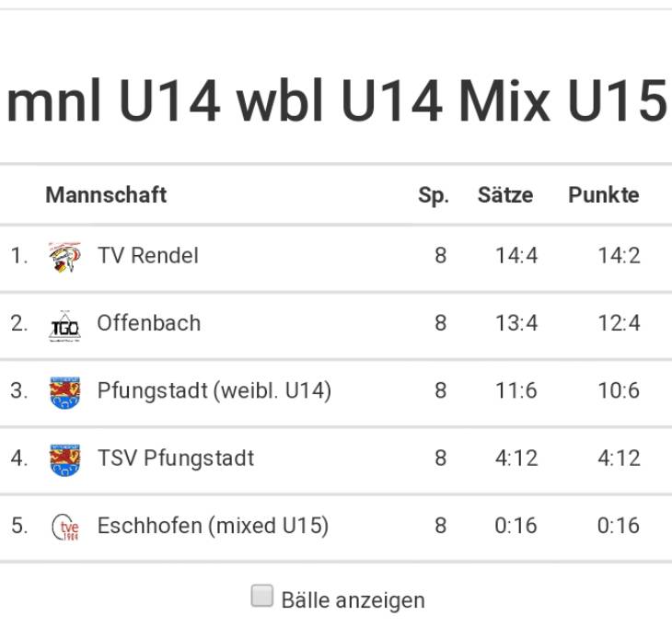Click Eschhofen's 0:16 points value
The height and width of the screenshot is (639, 672).
[618, 526]
